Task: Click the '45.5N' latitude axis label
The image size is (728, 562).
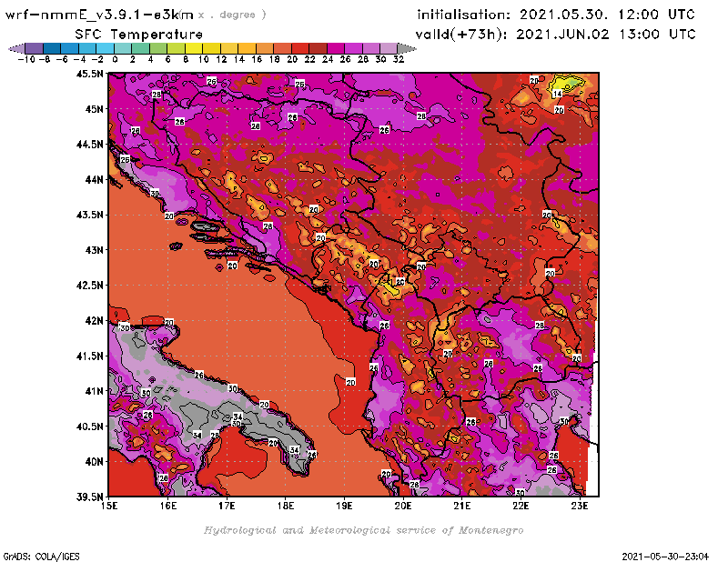Action: click(89, 74)
